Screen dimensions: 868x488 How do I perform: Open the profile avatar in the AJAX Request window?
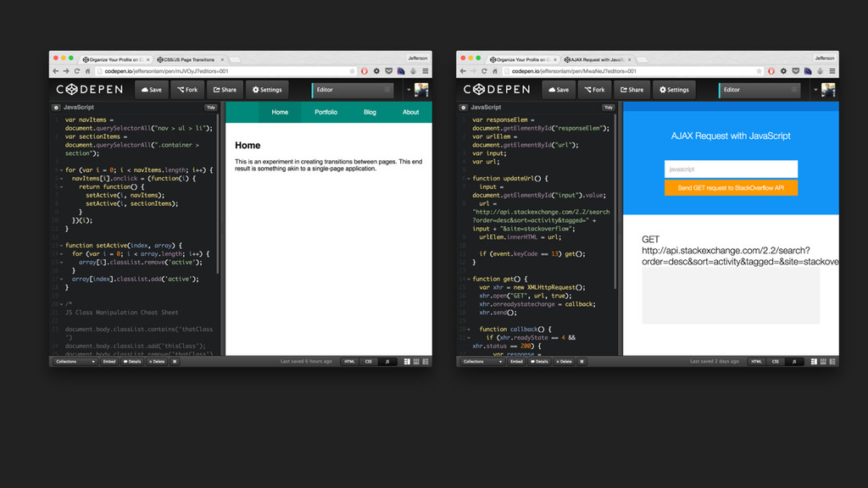(828, 90)
